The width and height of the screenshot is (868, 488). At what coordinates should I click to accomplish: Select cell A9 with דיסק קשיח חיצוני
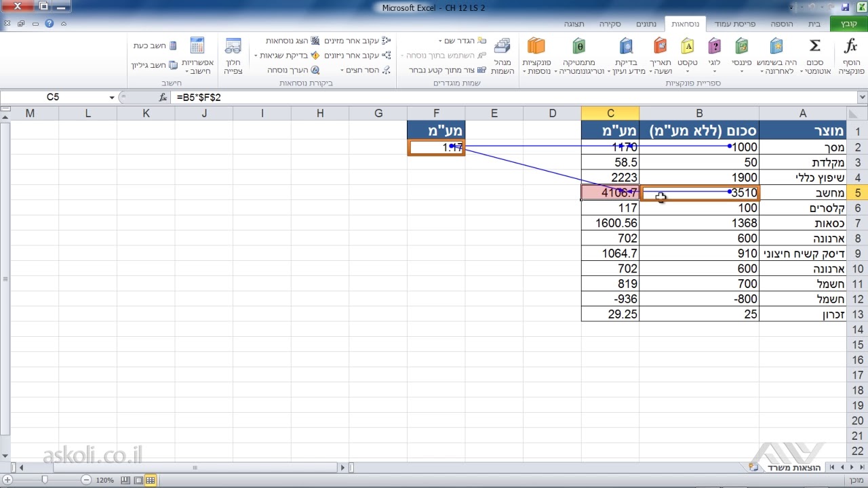point(803,253)
